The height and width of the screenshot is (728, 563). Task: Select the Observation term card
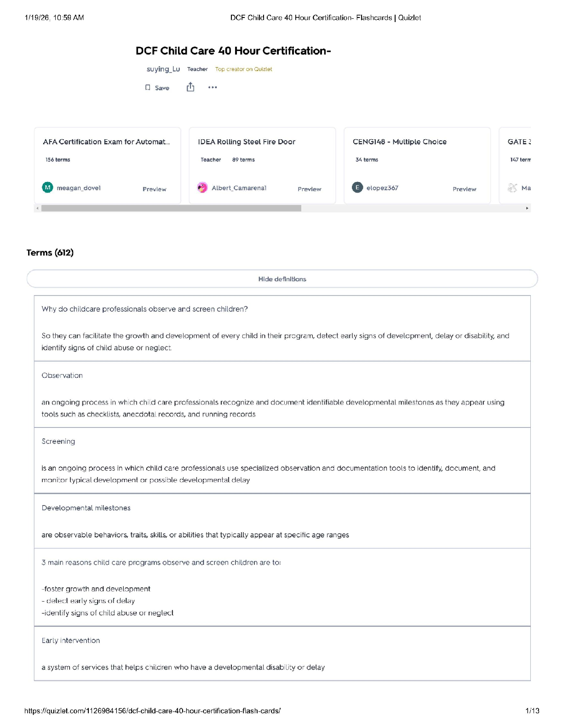click(282, 394)
